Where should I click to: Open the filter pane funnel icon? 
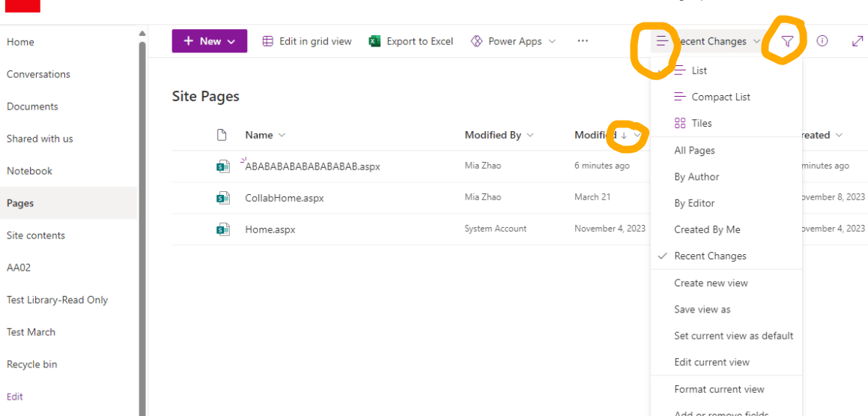click(x=787, y=41)
